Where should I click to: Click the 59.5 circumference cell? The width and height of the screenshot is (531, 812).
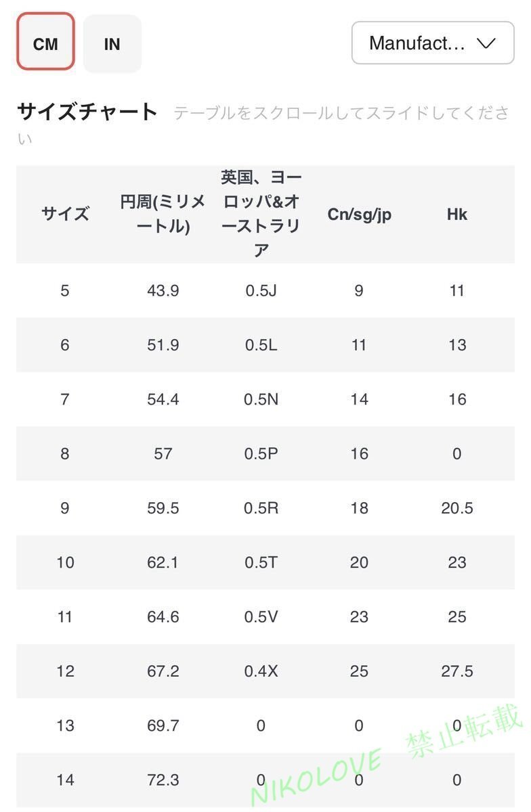[x=163, y=507]
